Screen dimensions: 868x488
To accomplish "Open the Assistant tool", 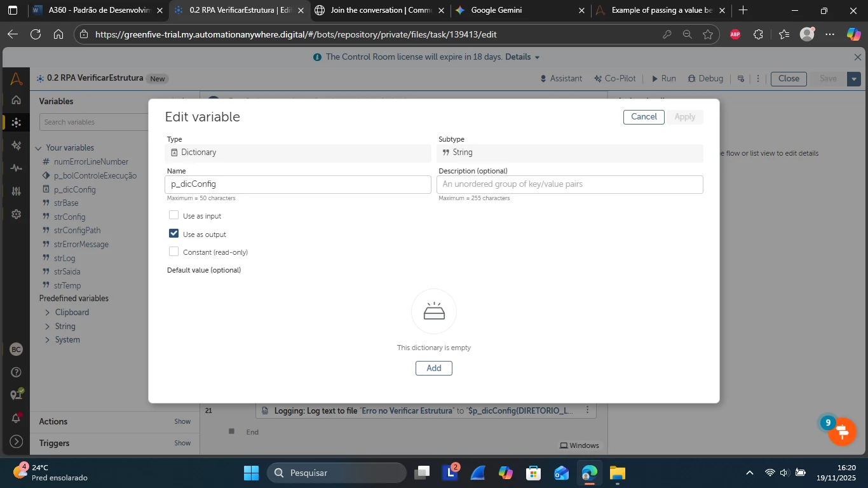I will tap(561, 79).
